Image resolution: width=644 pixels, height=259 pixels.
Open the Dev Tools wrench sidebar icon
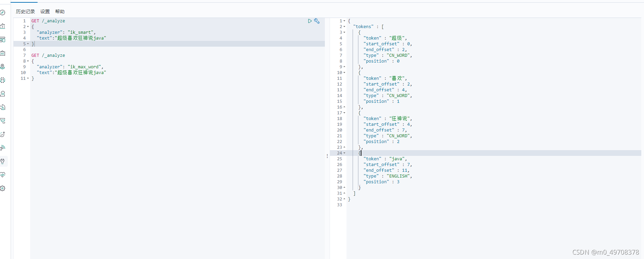click(x=3, y=161)
